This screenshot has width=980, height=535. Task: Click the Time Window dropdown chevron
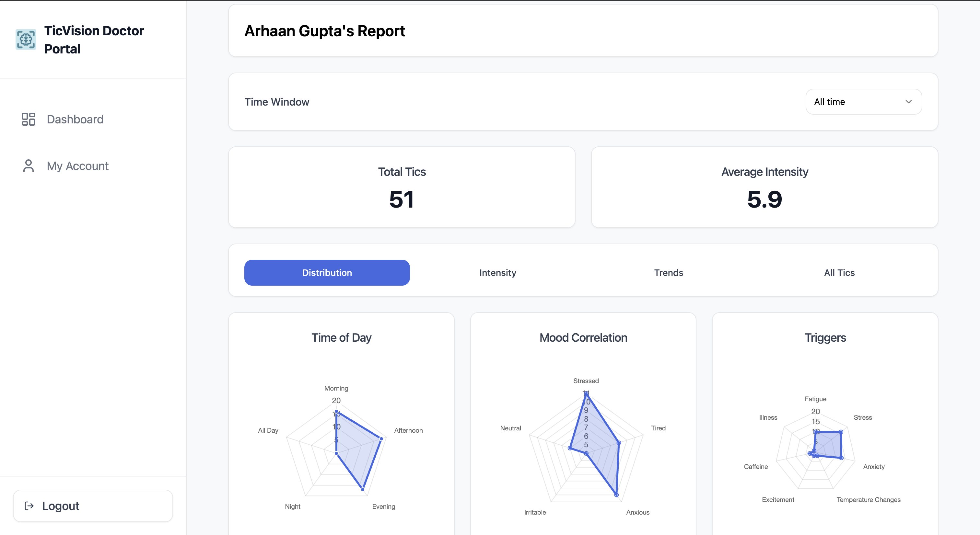tap(908, 101)
